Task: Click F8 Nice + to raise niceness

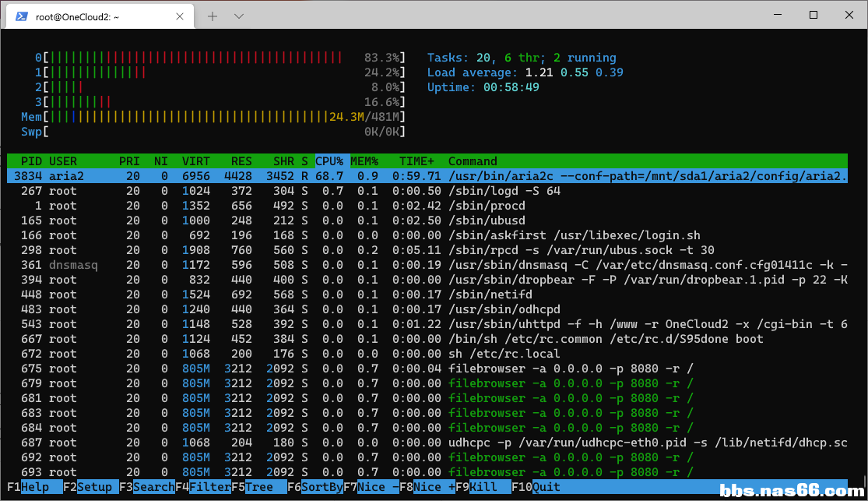Action: [x=433, y=487]
